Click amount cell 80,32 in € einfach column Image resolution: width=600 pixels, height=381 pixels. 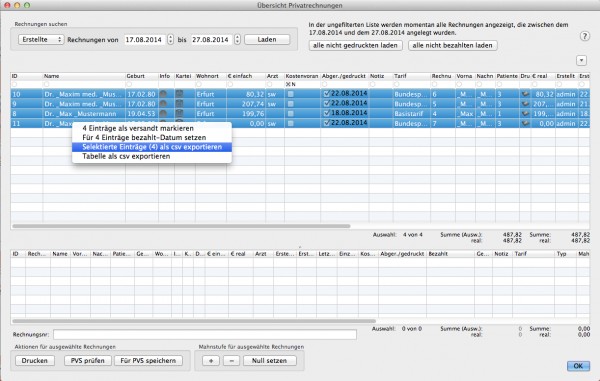tap(245, 94)
